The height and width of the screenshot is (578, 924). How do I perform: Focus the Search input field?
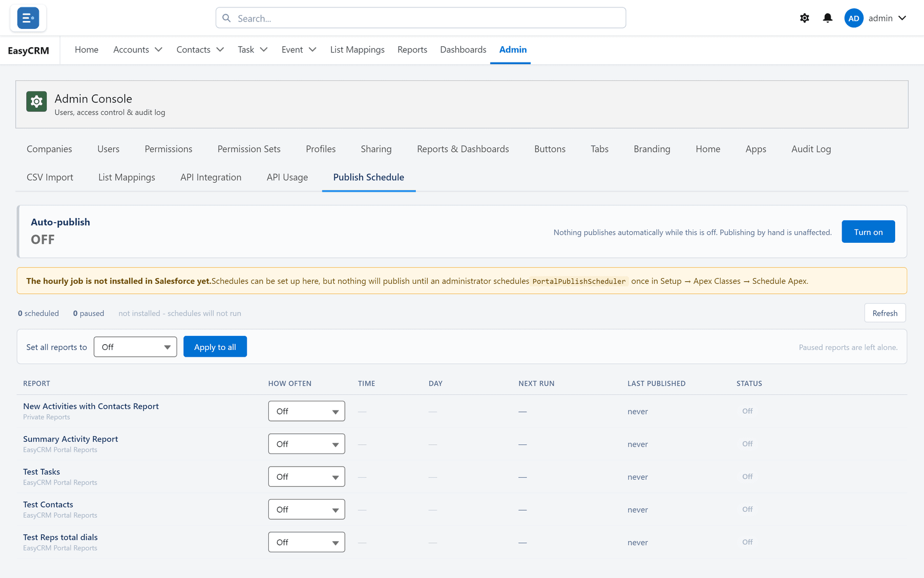point(421,18)
